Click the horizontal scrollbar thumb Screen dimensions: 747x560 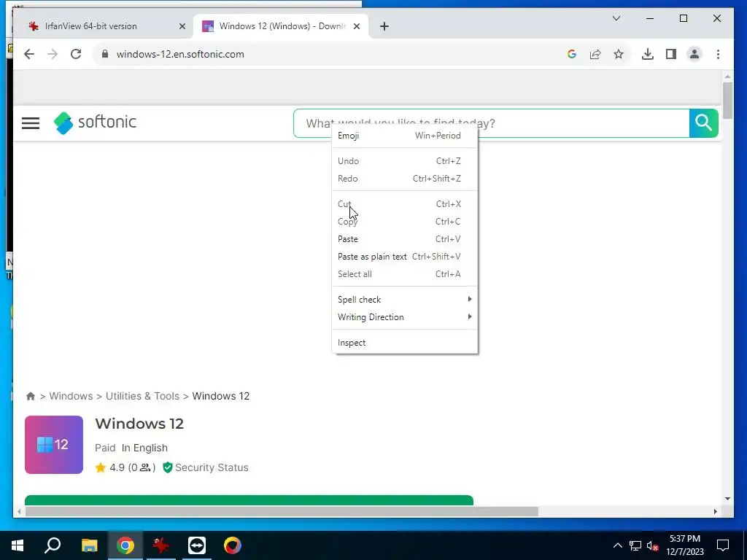[x=282, y=511]
